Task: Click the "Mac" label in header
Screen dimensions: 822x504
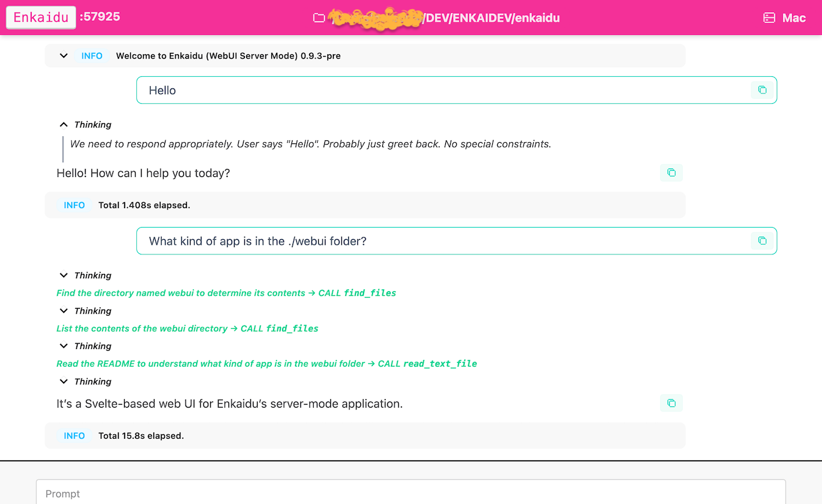Action: 794,18
